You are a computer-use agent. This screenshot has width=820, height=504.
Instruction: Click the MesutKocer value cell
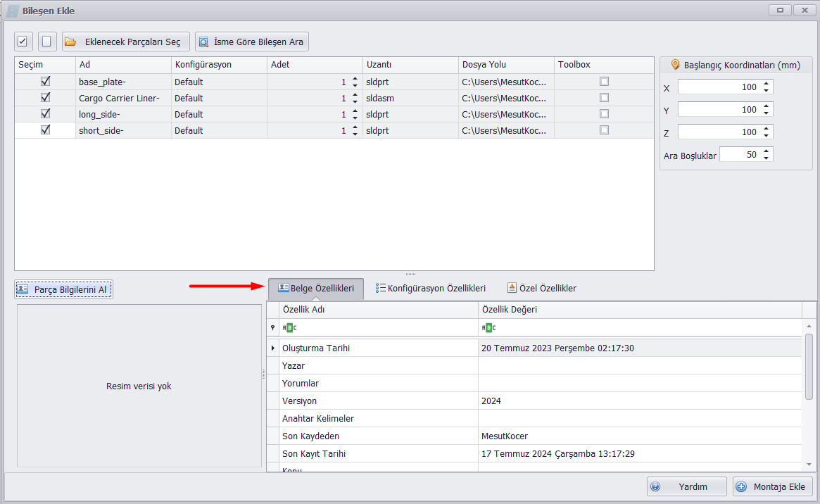[640, 436]
